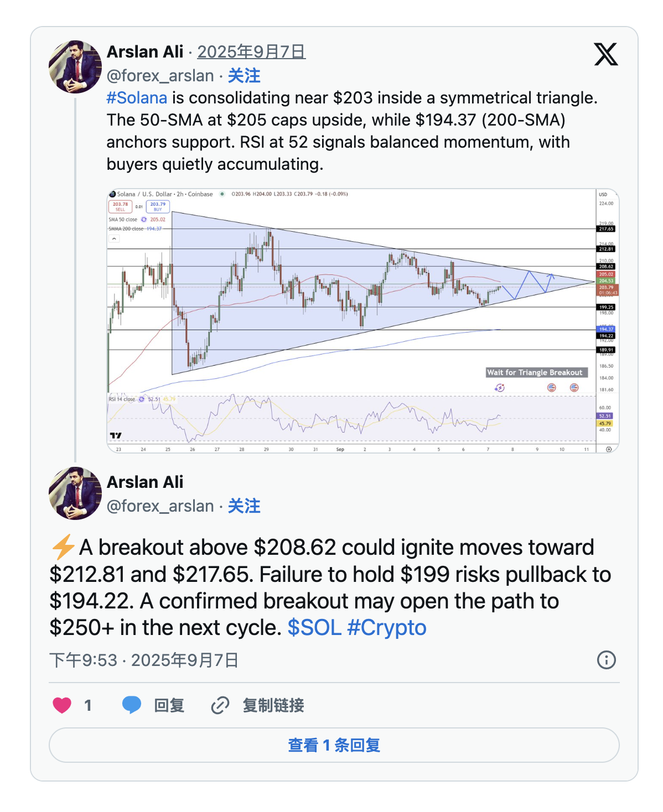Click the 查看 1 条回复 button

(x=334, y=745)
